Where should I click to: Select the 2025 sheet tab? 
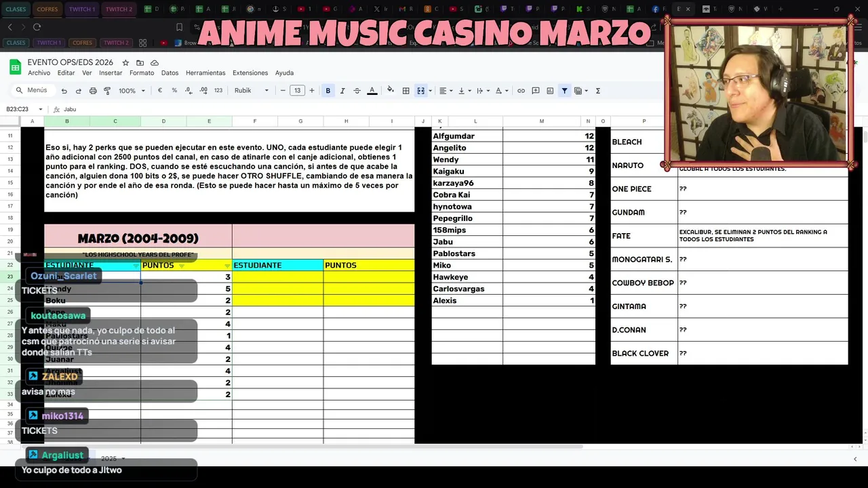point(113,459)
